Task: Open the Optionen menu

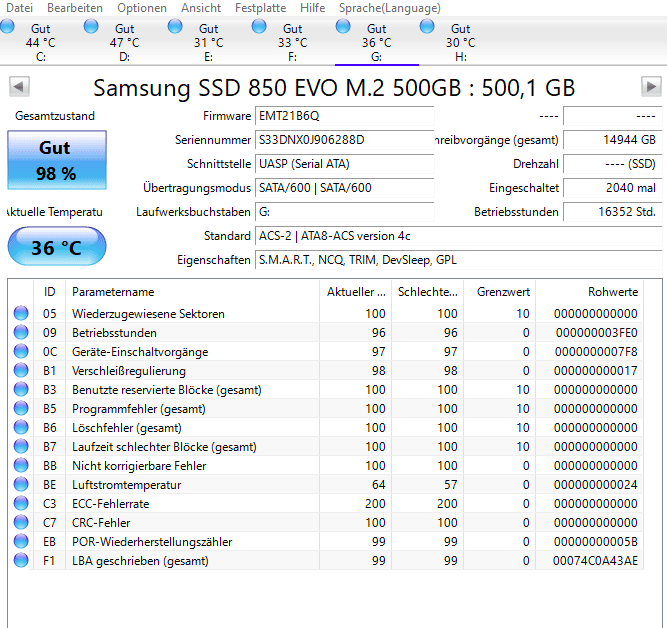Action: coord(142,8)
